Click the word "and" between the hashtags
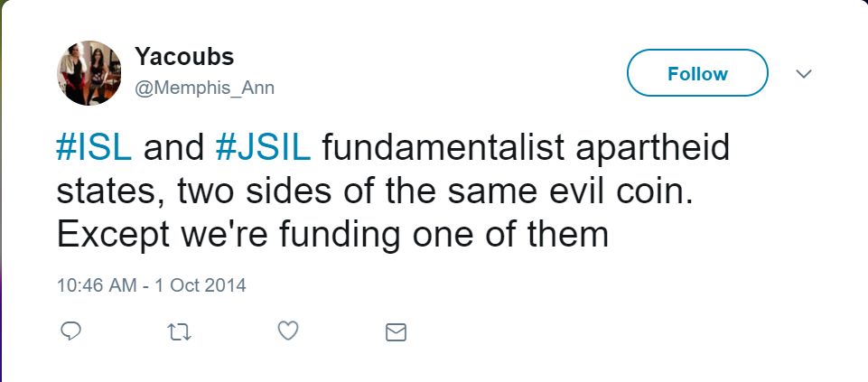Image resolution: width=868 pixels, height=382 pixels. [173, 148]
